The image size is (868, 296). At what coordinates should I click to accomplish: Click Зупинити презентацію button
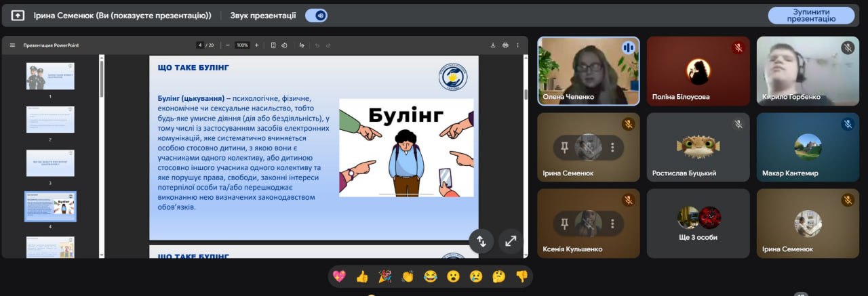click(810, 15)
